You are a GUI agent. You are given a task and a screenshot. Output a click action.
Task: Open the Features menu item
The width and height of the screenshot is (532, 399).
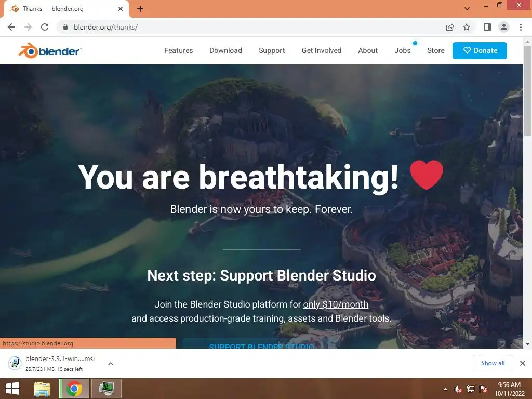(179, 50)
